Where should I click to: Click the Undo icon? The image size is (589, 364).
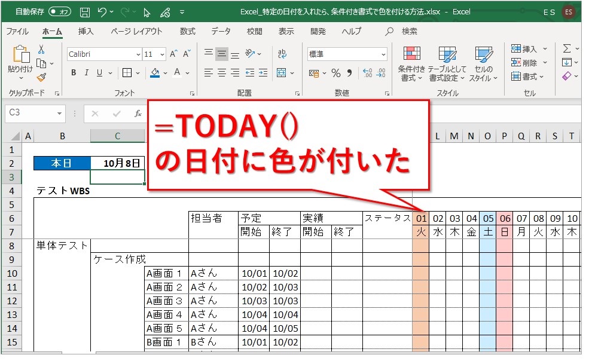(102, 11)
